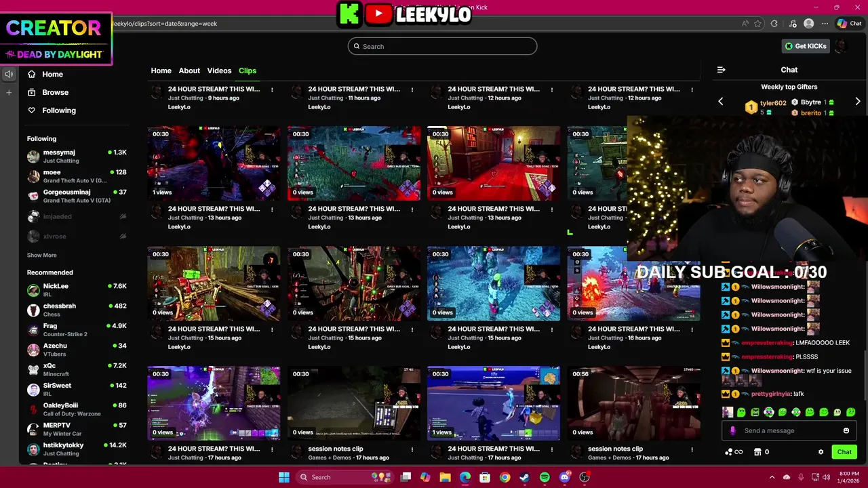
Task: Open channel Videos tab
Action: [219, 70]
